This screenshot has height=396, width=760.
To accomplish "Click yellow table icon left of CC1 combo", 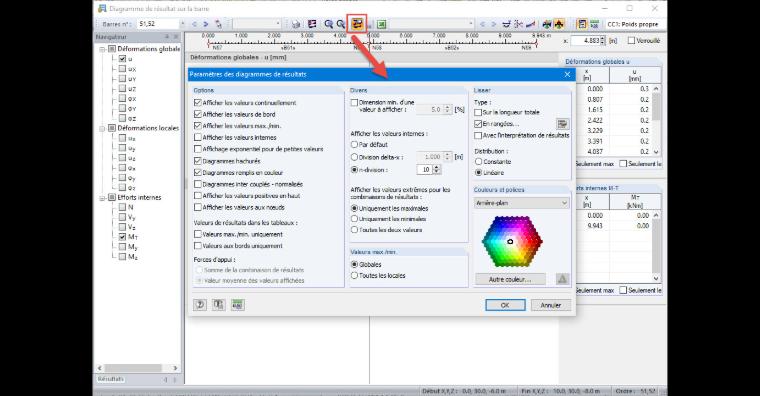I will point(582,24).
